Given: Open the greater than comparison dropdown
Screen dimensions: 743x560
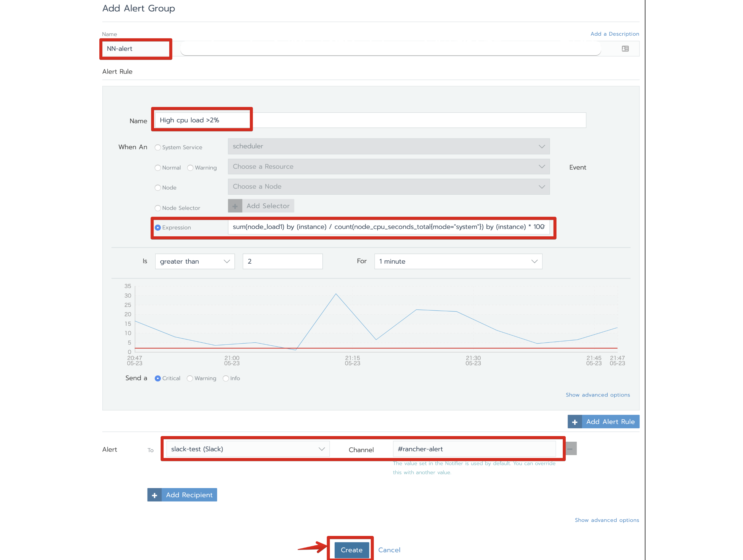Looking at the screenshot, I should point(195,261).
